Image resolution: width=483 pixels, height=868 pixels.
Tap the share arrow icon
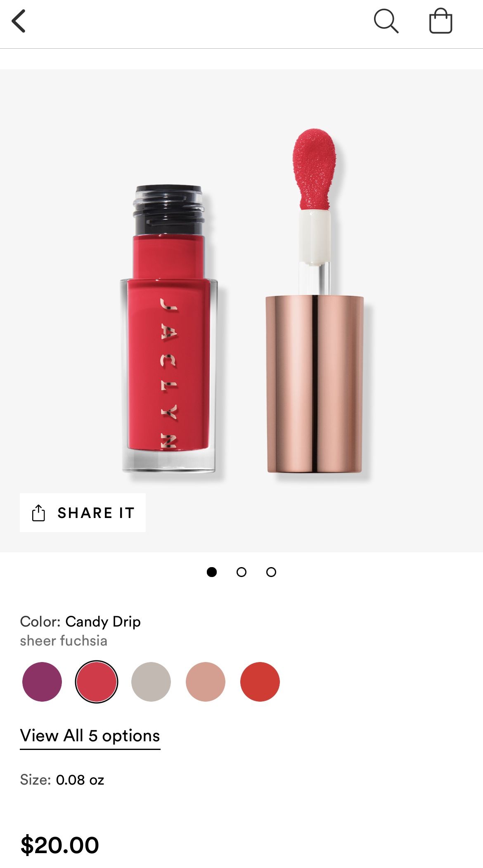(x=38, y=513)
